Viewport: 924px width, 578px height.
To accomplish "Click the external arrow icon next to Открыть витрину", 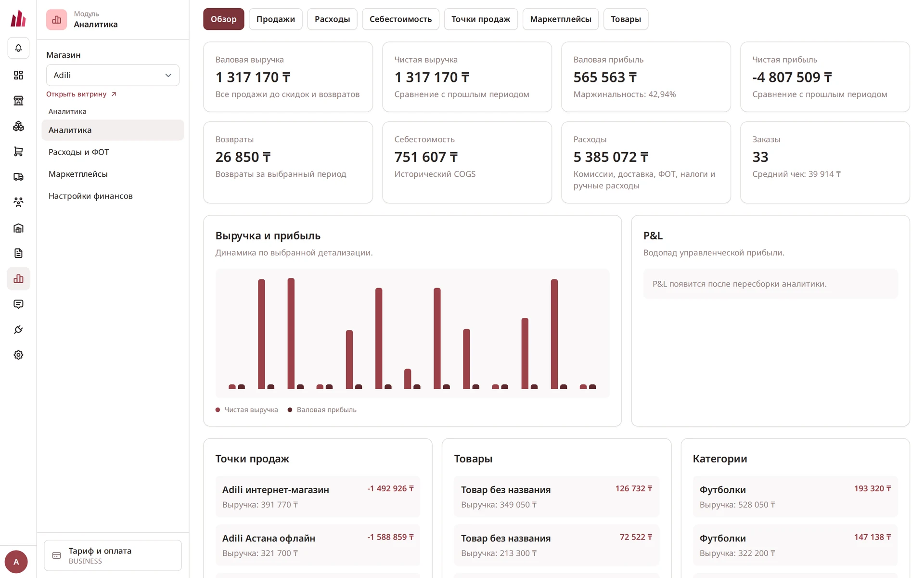I will coord(114,94).
